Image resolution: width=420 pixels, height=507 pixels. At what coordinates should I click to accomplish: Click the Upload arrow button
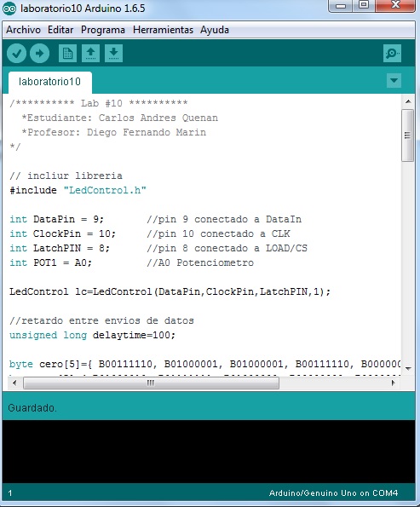click(39, 53)
